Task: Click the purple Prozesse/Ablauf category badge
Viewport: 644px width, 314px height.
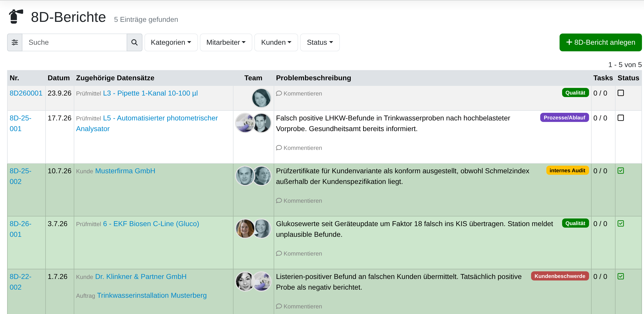Action: (x=564, y=118)
